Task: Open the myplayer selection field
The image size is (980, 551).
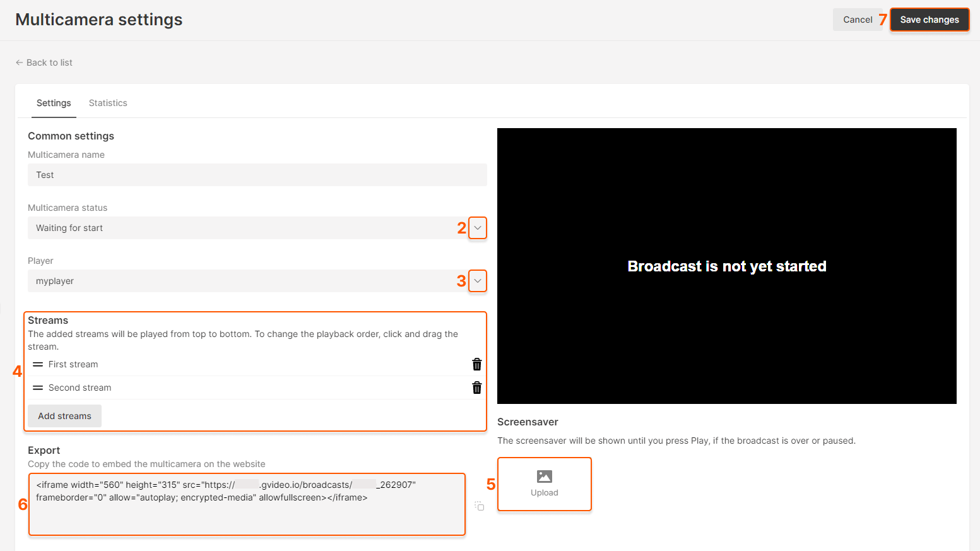Action: [257, 281]
